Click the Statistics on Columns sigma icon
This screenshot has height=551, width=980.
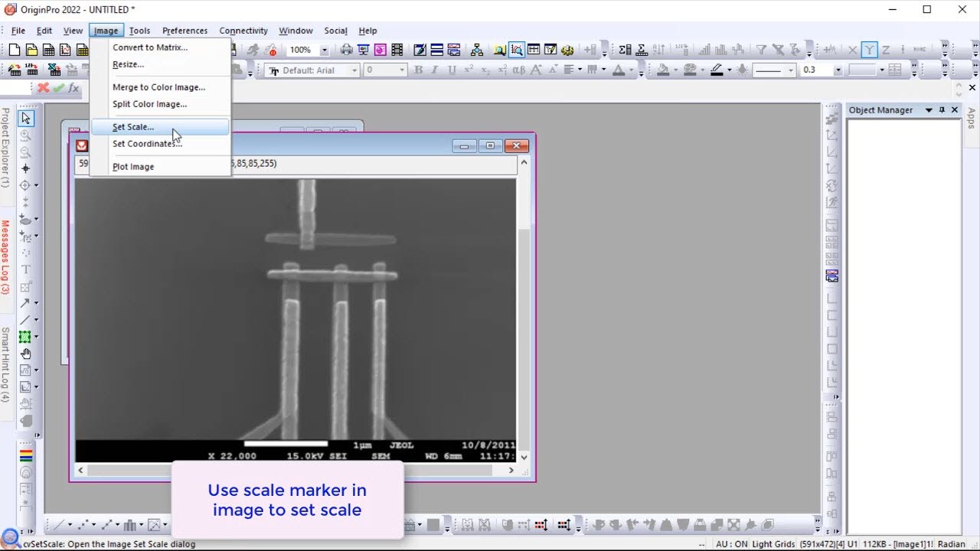(625, 50)
